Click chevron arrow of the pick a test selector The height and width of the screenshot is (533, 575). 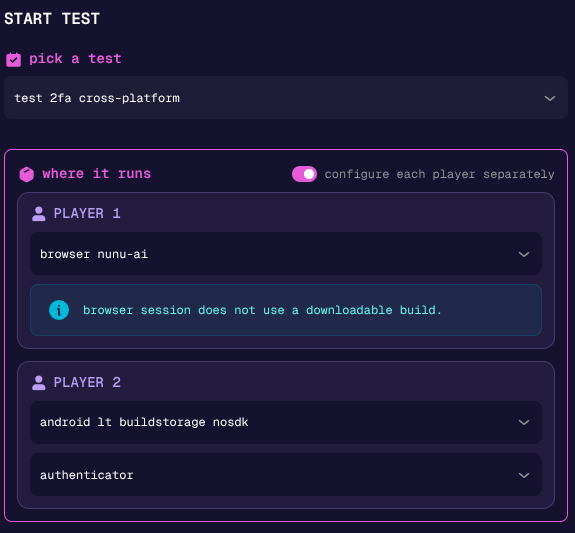550,98
